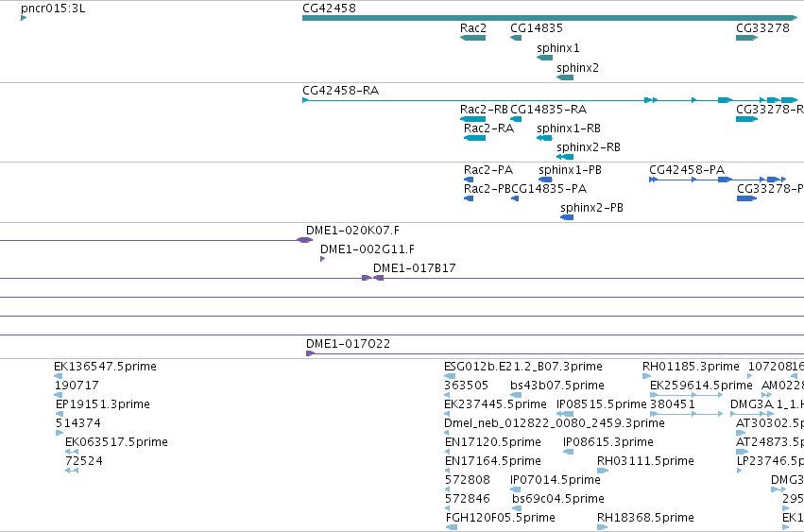
Task: Select the EP19151.3prime EST
Action: (x=60, y=414)
